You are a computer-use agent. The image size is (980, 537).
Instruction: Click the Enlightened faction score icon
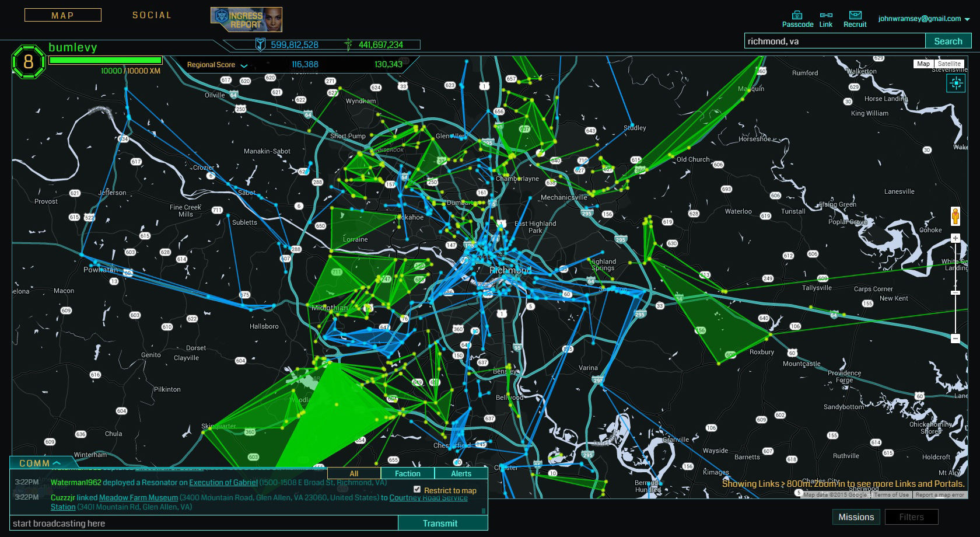(348, 44)
